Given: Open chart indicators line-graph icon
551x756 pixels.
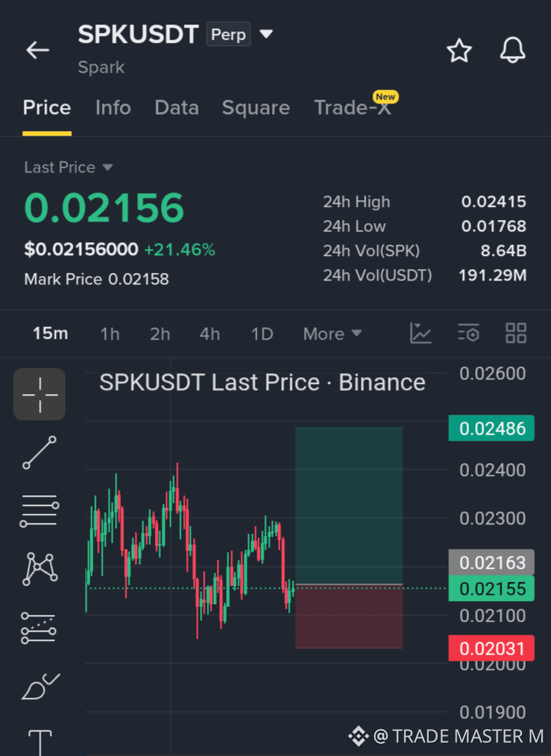Looking at the screenshot, I should click(x=421, y=334).
